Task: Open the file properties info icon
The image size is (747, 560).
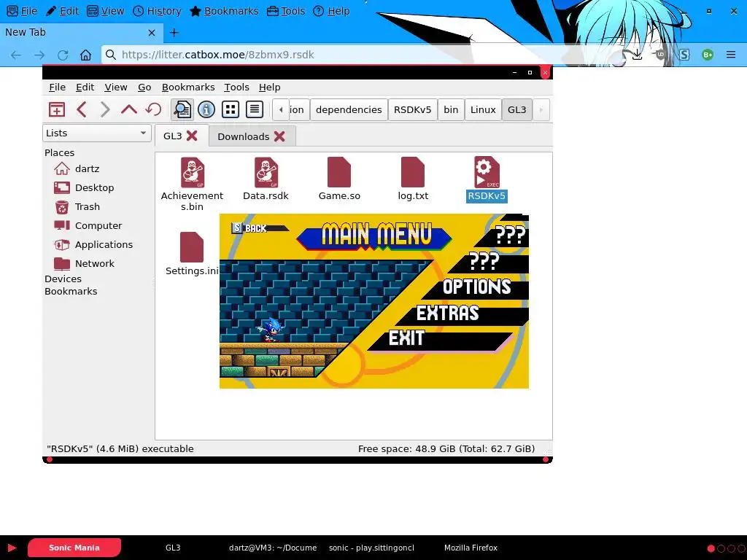Action: [x=206, y=109]
